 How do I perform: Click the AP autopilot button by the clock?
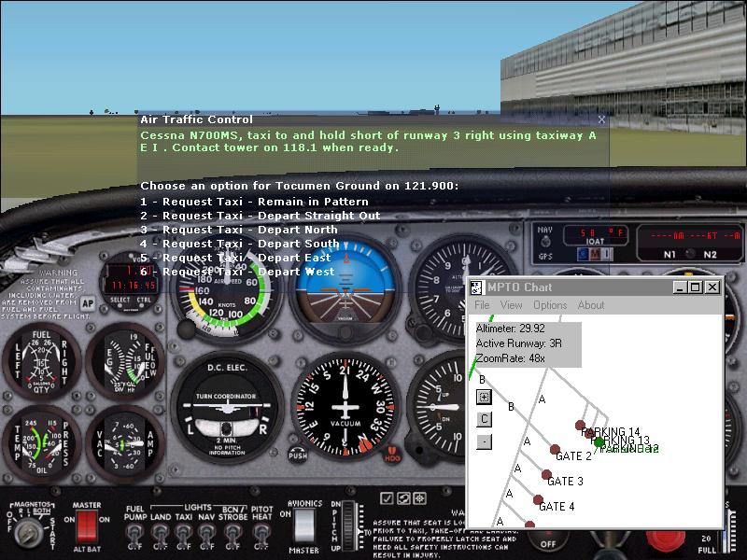pyautogui.click(x=87, y=304)
